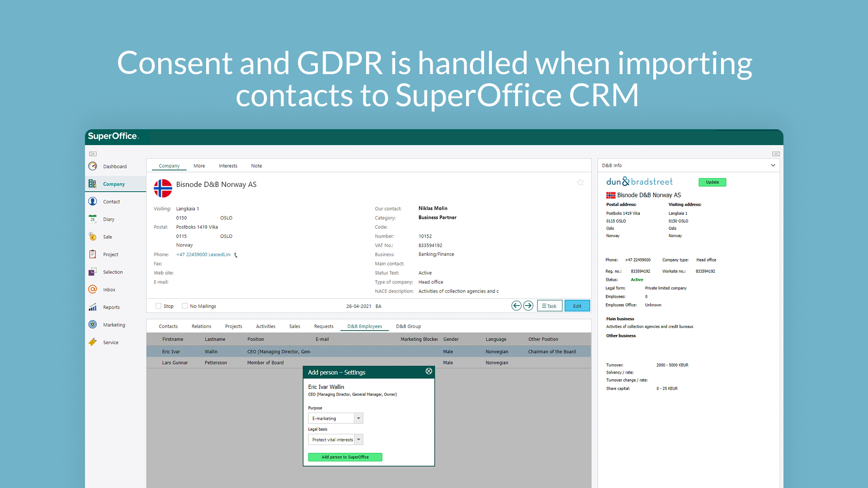Click Add person to SuperOffice button

point(345,457)
